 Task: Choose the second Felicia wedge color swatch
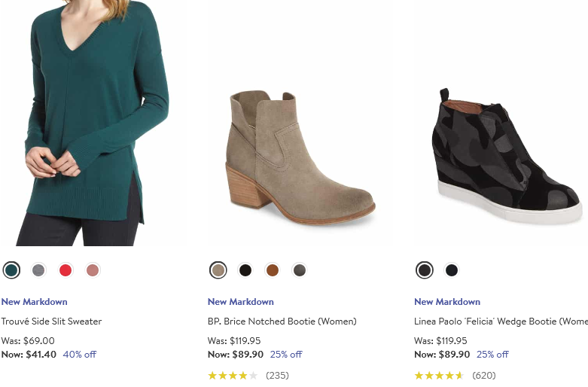452,270
